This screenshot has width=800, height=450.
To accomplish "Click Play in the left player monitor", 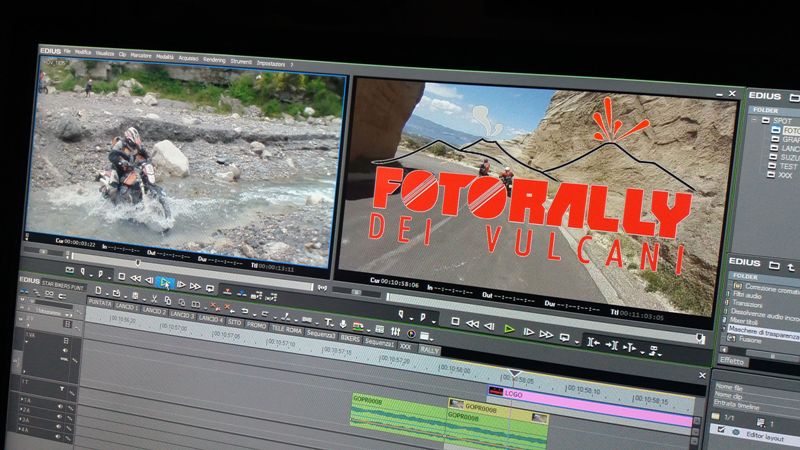I will [x=164, y=283].
